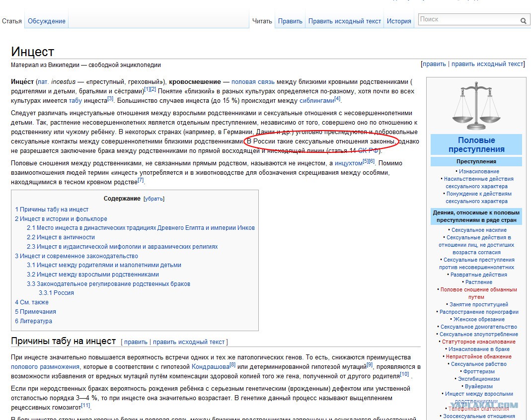The width and height of the screenshot is (531, 420).
Task: Click the search magnifier icon
Action: click(x=523, y=21)
